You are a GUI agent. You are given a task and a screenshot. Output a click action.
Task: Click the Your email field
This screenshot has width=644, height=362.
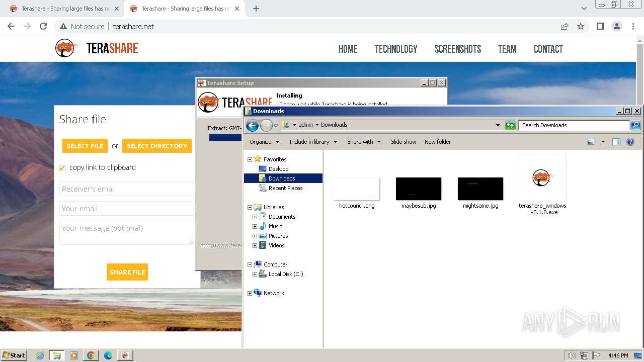(x=127, y=209)
